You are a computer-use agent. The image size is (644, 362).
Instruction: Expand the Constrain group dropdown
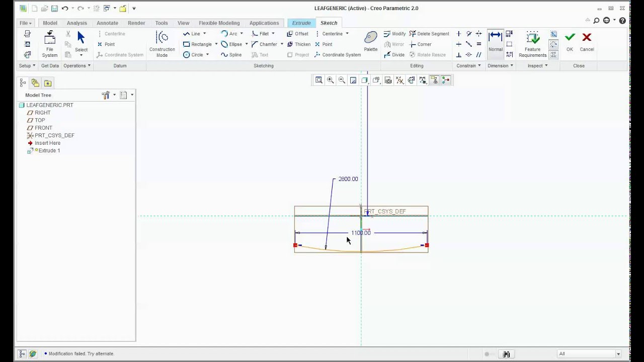click(x=468, y=66)
